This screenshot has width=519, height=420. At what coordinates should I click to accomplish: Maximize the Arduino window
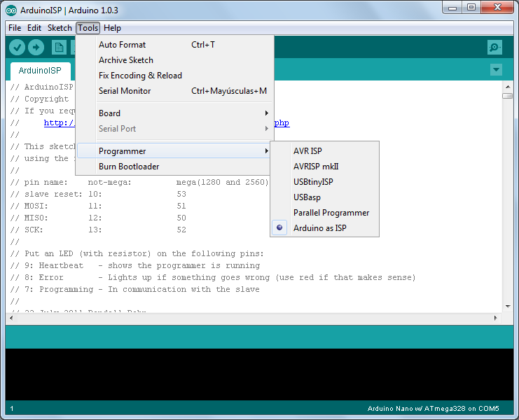[x=471, y=7]
